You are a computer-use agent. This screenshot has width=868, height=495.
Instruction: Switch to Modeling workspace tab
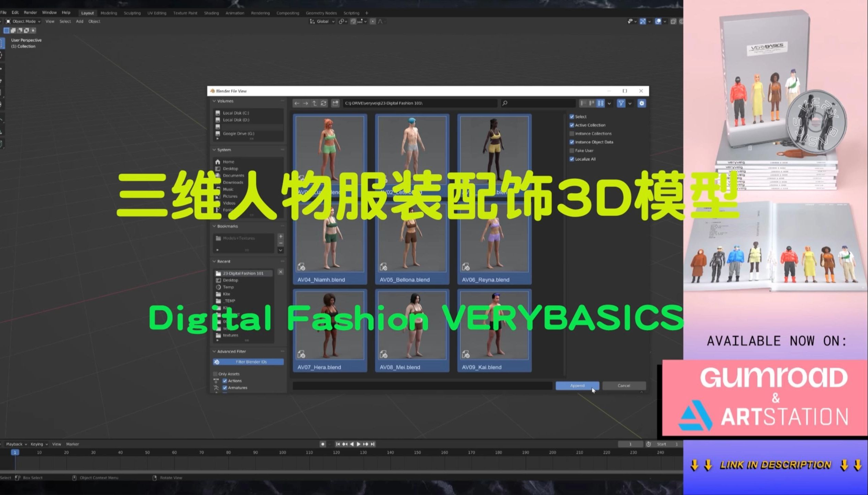[x=109, y=13]
